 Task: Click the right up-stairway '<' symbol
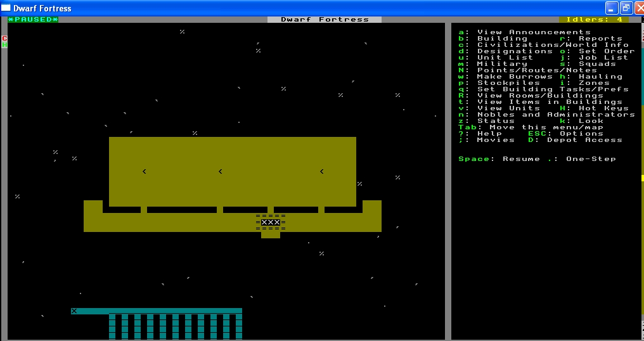(321, 171)
